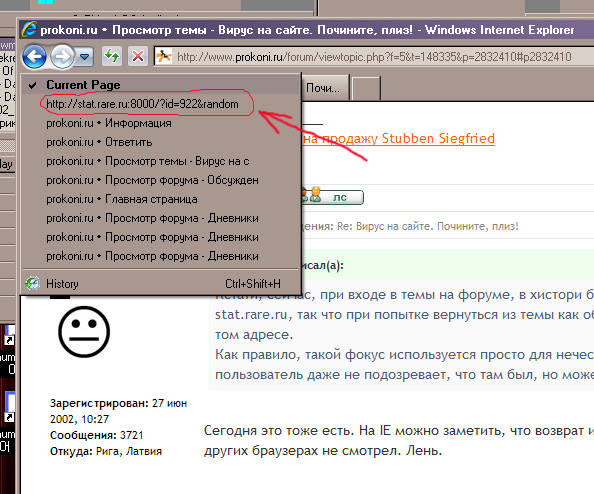The width and height of the screenshot is (594, 494).
Task: Switch to the 'Почи...' browser tab
Action: click(x=325, y=88)
